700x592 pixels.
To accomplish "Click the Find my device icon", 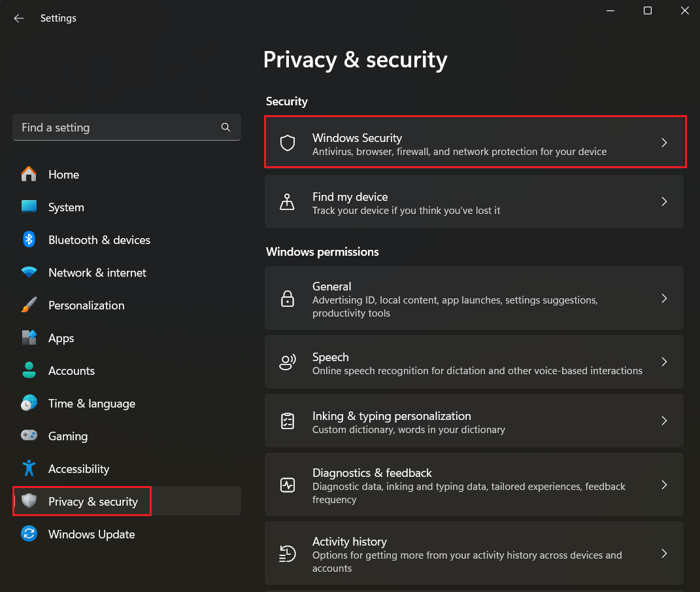I will pyautogui.click(x=288, y=202).
